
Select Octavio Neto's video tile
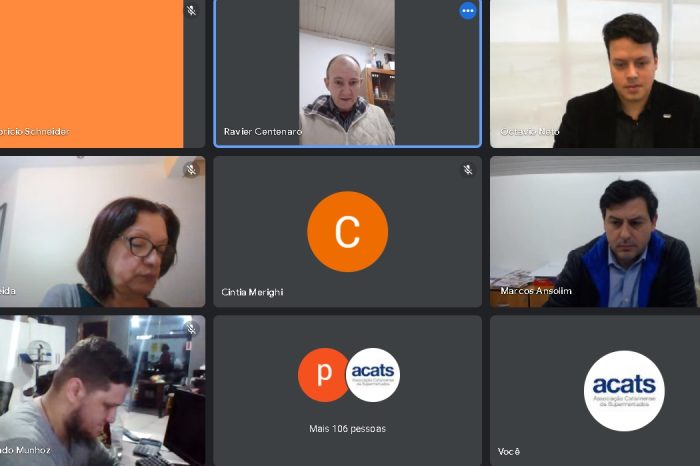coord(595,73)
